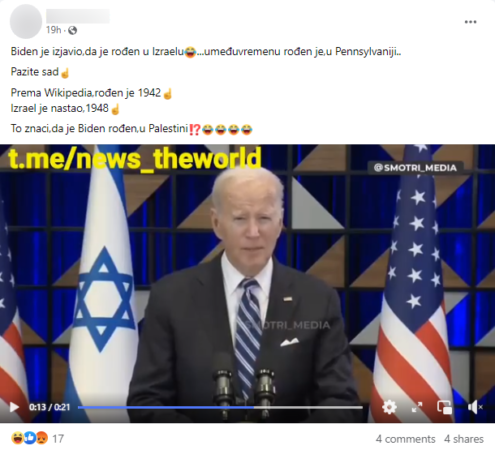Open the poster's profile picture

point(26,22)
